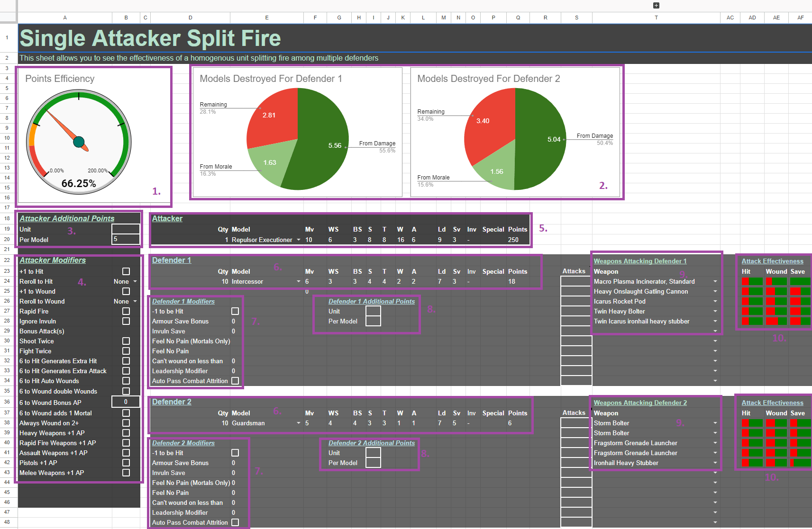Click the Attacker Modifiers heading
Viewport: 812px width, 529px height.
pos(53,260)
